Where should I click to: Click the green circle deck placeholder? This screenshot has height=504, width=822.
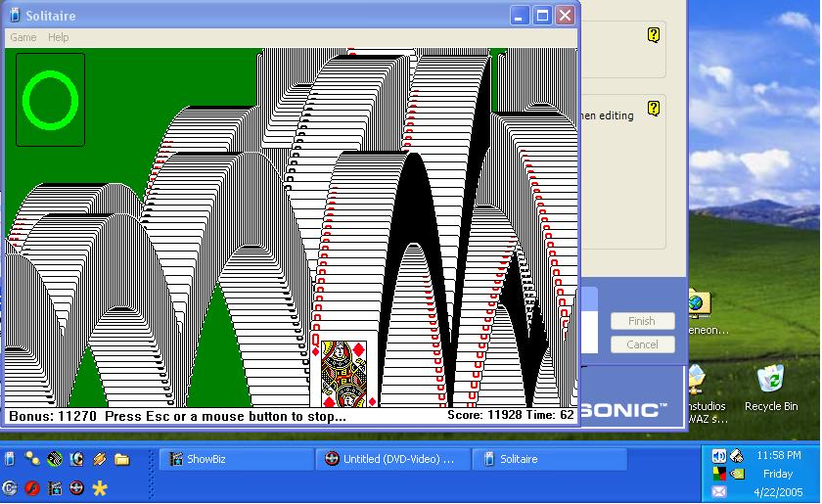coord(50,99)
